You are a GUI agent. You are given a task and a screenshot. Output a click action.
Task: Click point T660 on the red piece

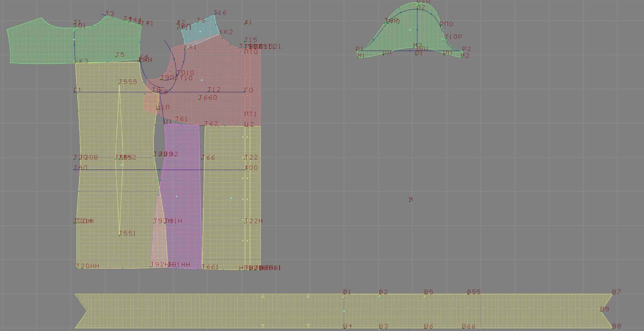[x=199, y=99]
